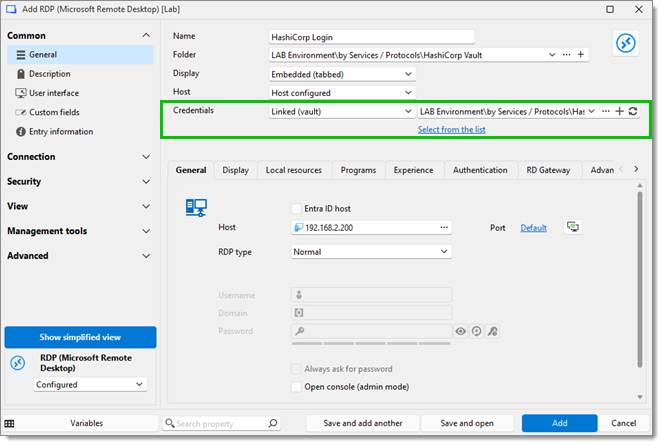Click the password history clock icon

click(477, 331)
